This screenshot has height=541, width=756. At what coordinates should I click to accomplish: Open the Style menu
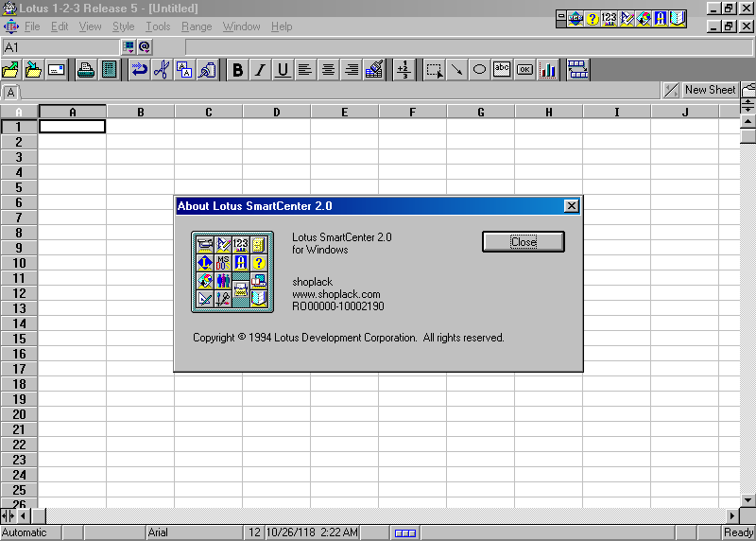124,26
